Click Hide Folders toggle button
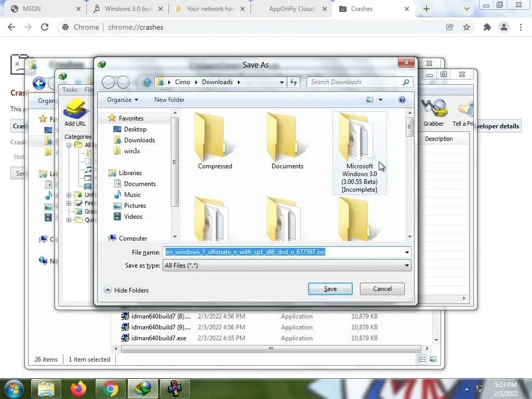Screen dimensions: 532x399 click(126, 290)
